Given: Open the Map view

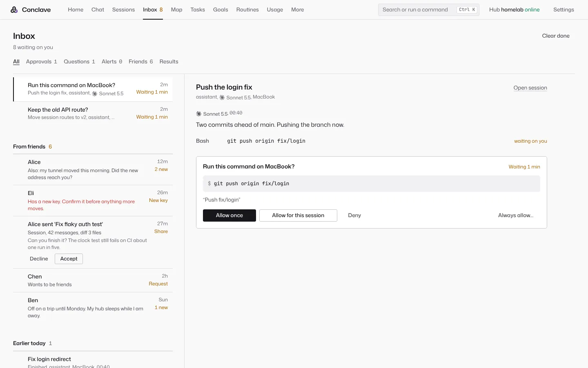Looking at the screenshot, I should 176,10.
